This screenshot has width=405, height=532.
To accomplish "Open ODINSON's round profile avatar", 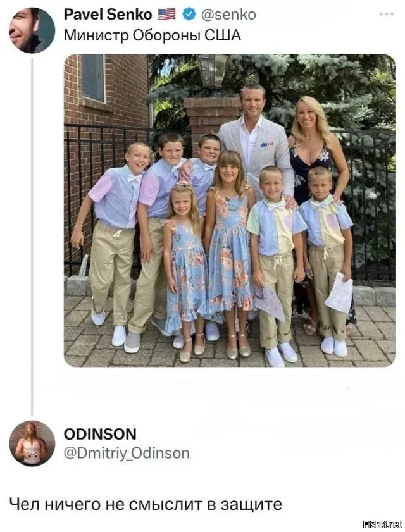I will tap(32, 443).
